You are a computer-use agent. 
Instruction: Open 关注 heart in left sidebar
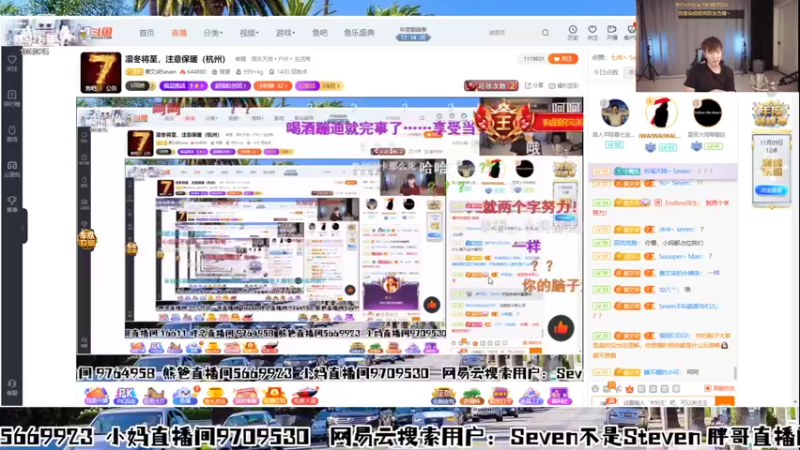(x=12, y=63)
